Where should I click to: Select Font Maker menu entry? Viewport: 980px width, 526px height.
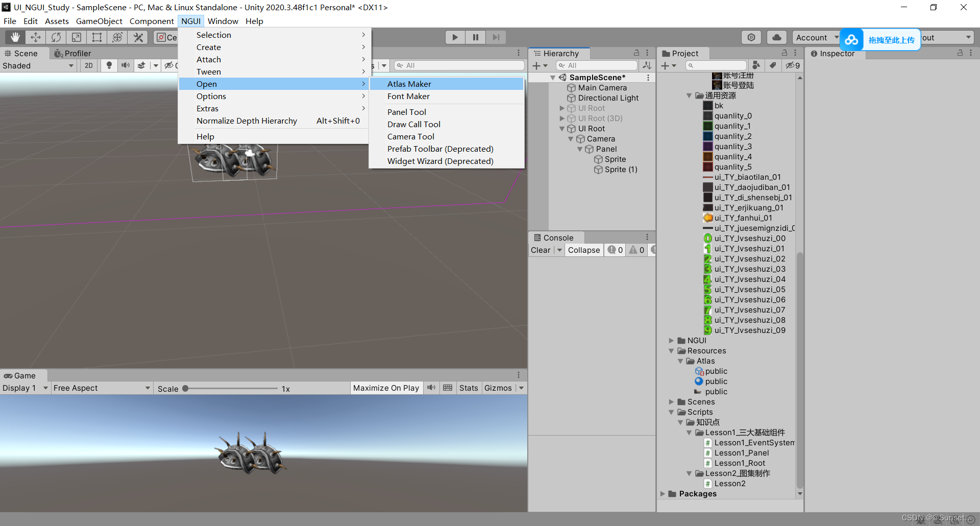(x=446, y=96)
